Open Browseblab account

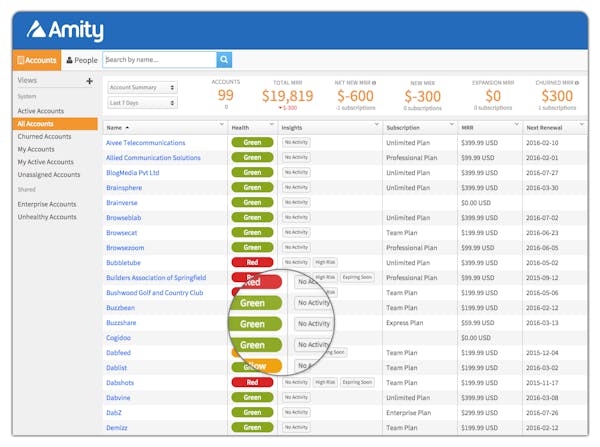pos(124,218)
